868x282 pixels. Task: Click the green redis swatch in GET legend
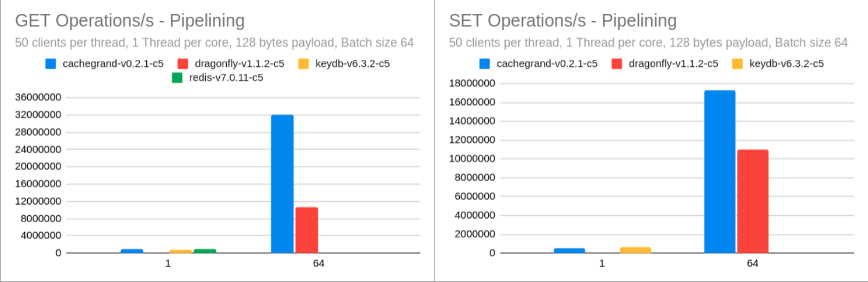[178, 78]
